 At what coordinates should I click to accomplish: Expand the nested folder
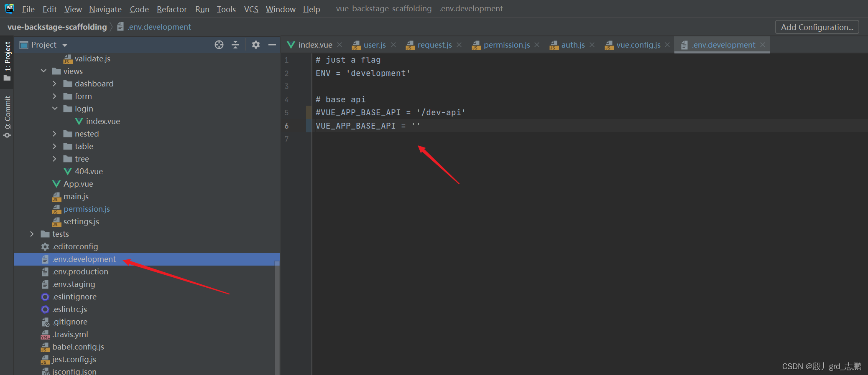pyautogui.click(x=54, y=134)
